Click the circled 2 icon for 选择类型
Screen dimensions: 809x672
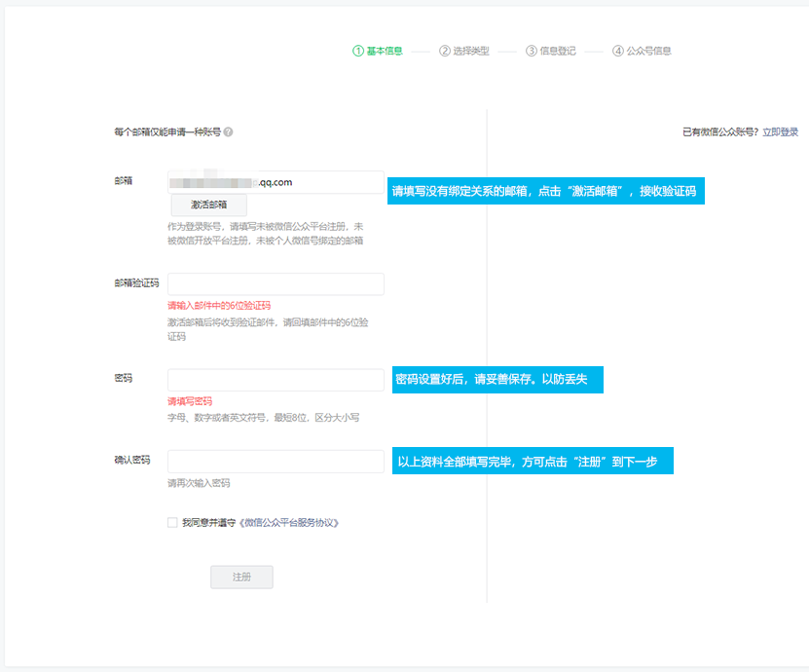pos(445,51)
